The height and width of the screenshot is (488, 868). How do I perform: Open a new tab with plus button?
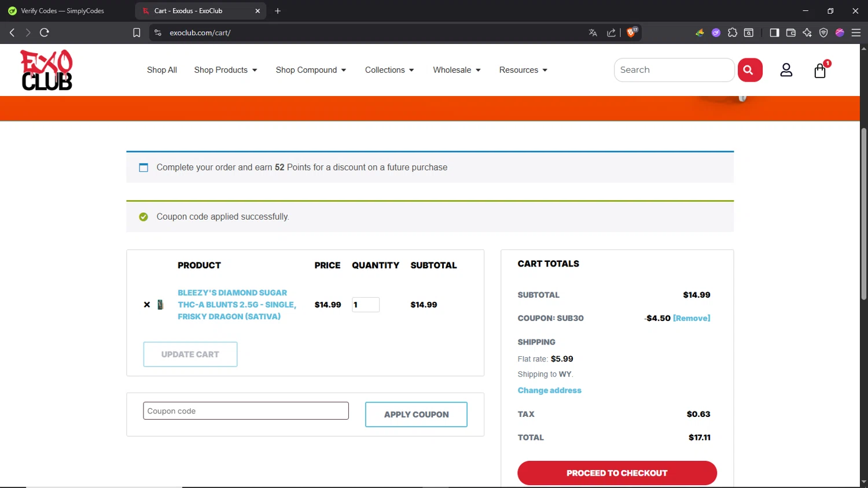coord(278,11)
